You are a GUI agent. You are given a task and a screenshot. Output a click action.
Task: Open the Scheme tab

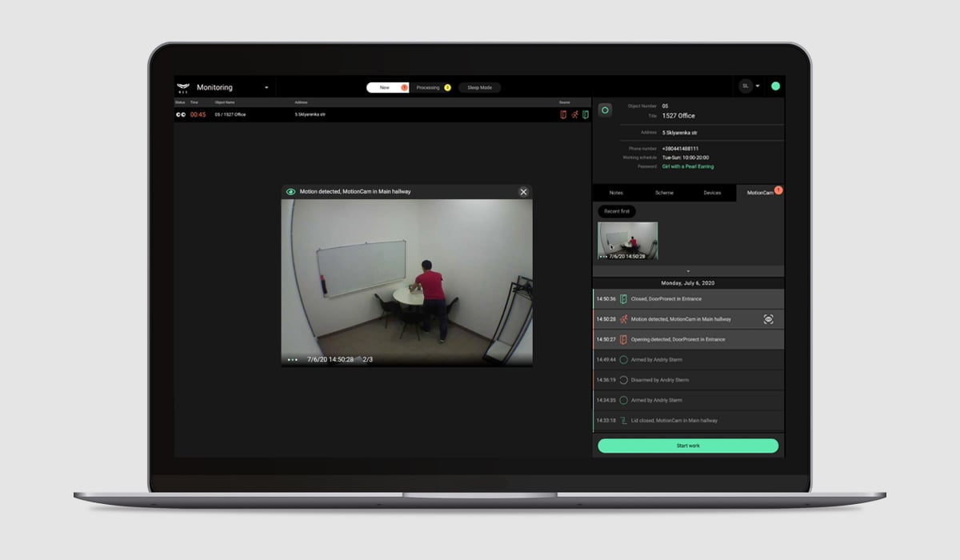coord(664,193)
